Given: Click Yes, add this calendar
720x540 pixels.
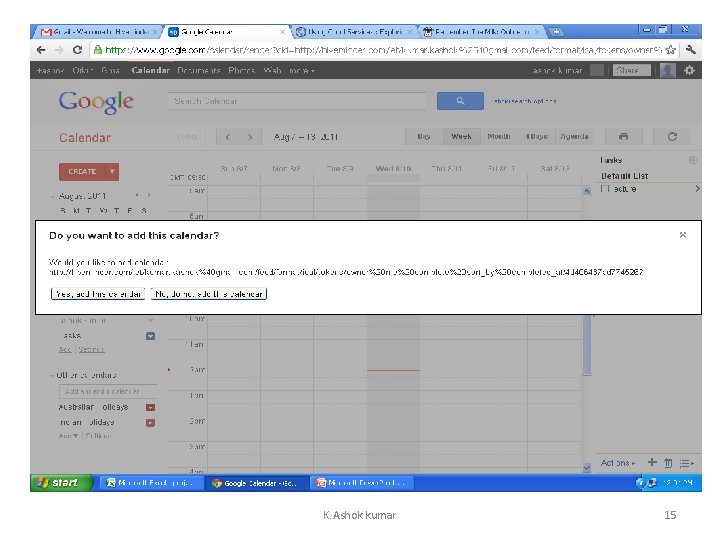Looking at the screenshot, I should pyautogui.click(x=98, y=294).
